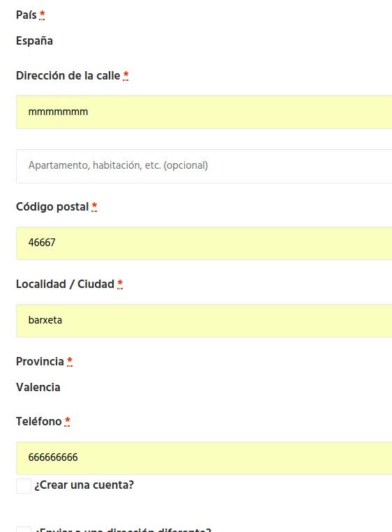Click the Código postal label
The image size is (392, 532).
[52, 206]
